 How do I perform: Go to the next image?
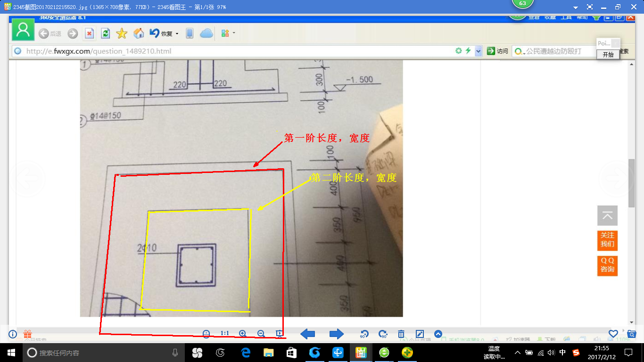click(337, 334)
